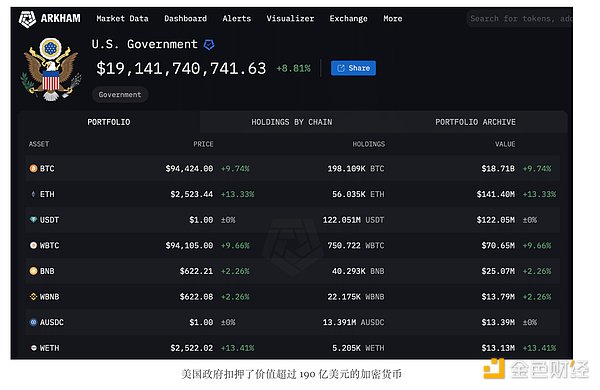Image resolution: width=600 pixels, height=390 pixels.
Task: Click the 122.051M USDT holdings
Action: pyautogui.click(x=353, y=220)
